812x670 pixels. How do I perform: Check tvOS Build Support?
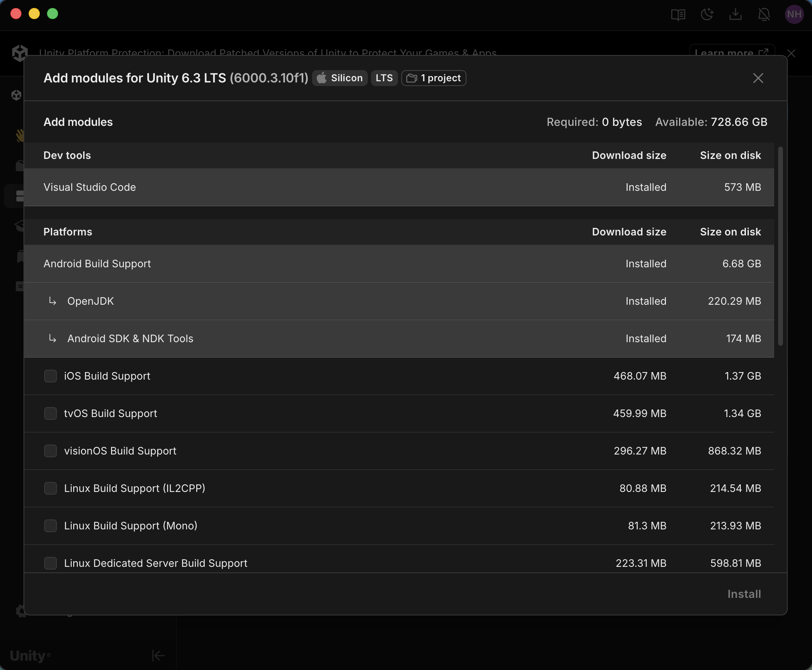pos(51,413)
